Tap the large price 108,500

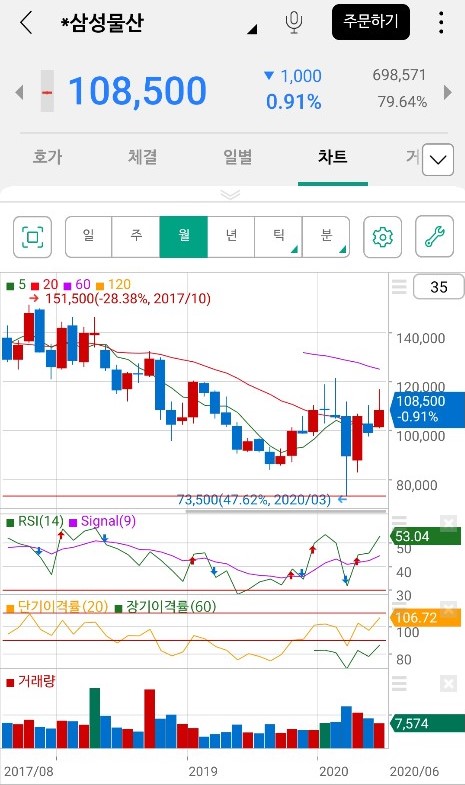[137, 91]
